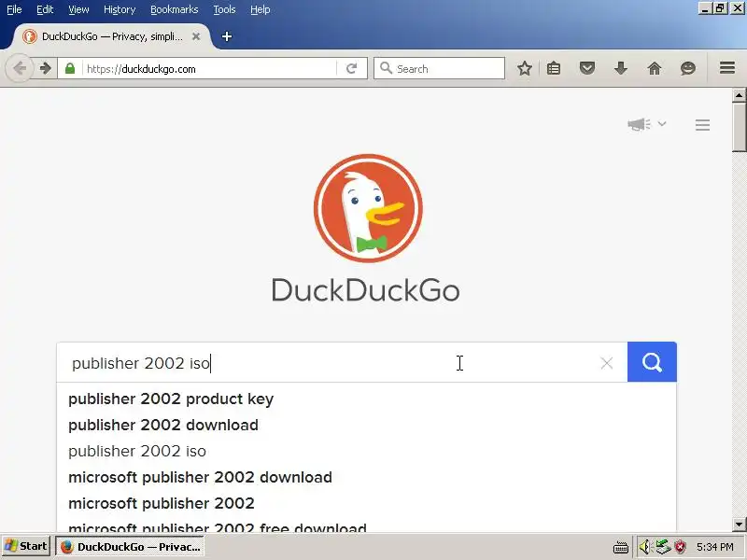The height and width of the screenshot is (560, 747).
Task: Go to the Home page icon
Action: tap(655, 68)
